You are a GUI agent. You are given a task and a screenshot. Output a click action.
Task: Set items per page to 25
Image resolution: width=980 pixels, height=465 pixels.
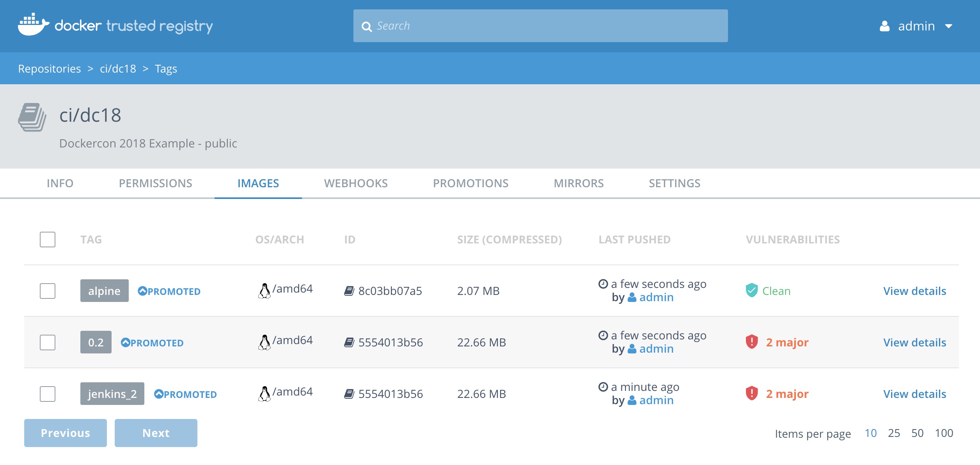coord(894,433)
